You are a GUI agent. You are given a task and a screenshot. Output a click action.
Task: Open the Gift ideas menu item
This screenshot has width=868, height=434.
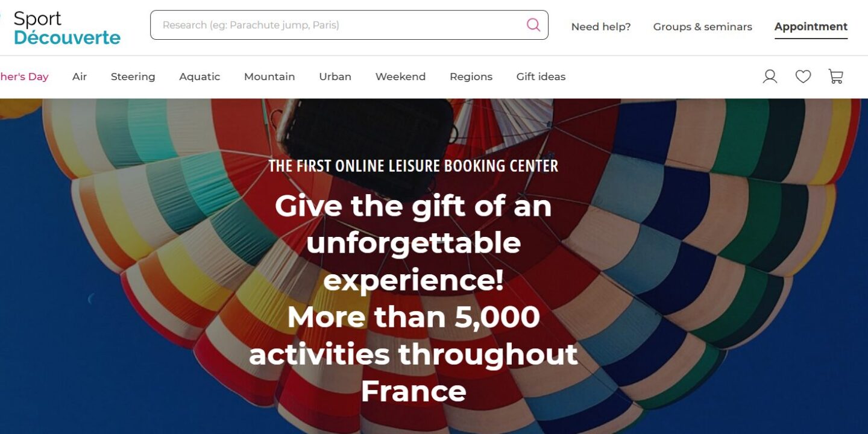pos(541,77)
